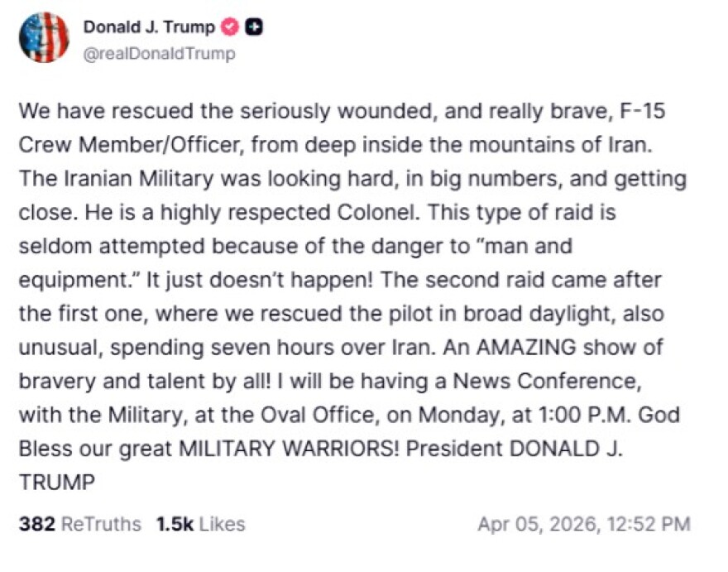Screen dimensions: 728x572
Task: Open the profile avatar picture
Action: pyautogui.click(x=44, y=38)
